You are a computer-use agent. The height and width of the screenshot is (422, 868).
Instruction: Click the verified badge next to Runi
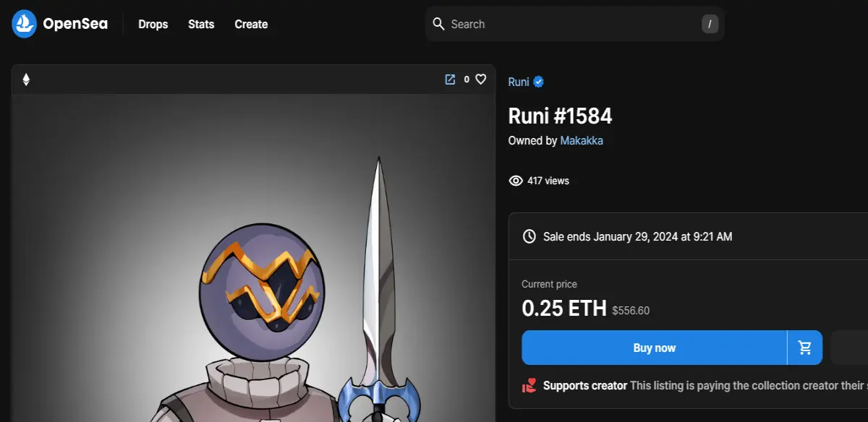tap(538, 82)
